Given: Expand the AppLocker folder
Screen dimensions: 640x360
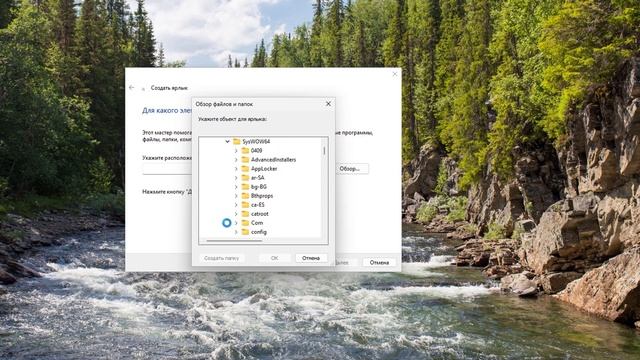Looking at the screenshot, I should tap(236, 169).
